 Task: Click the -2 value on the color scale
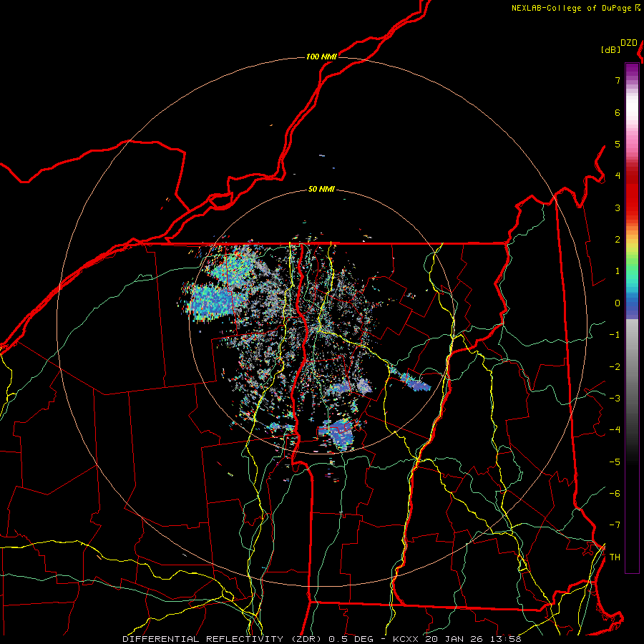pos(615,367)
